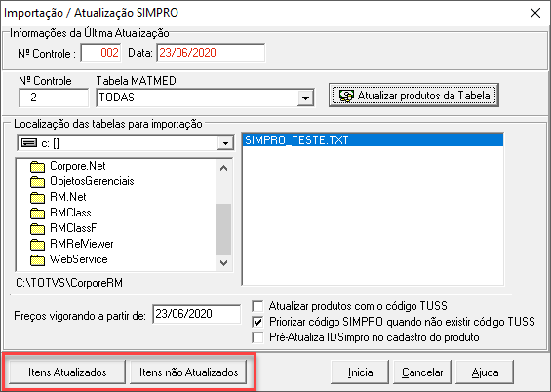Open Itens não Atualizados
This screenshot has width=551, height=392.
point(188,372)
